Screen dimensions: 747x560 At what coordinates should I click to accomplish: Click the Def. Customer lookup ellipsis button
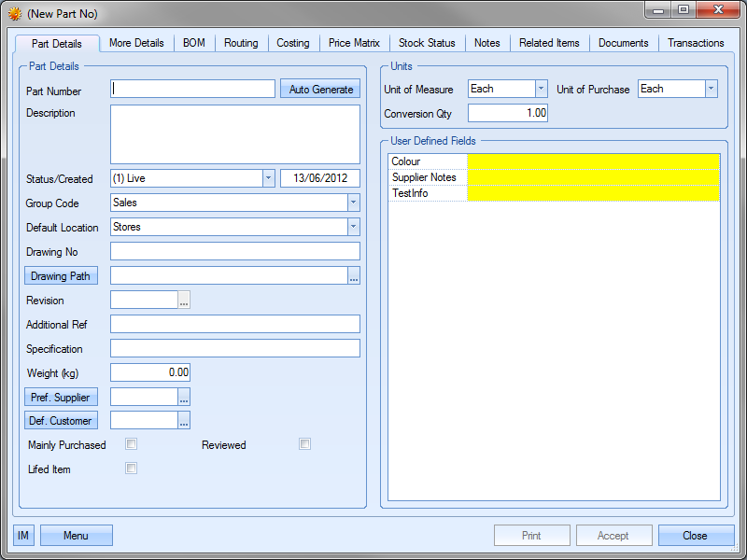[x=184, y=421]
